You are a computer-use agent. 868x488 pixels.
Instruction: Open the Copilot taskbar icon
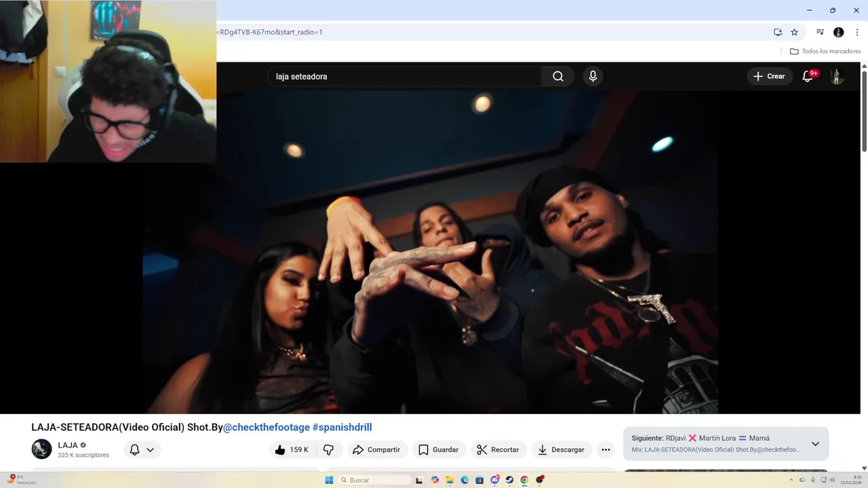tap(435, 480)
